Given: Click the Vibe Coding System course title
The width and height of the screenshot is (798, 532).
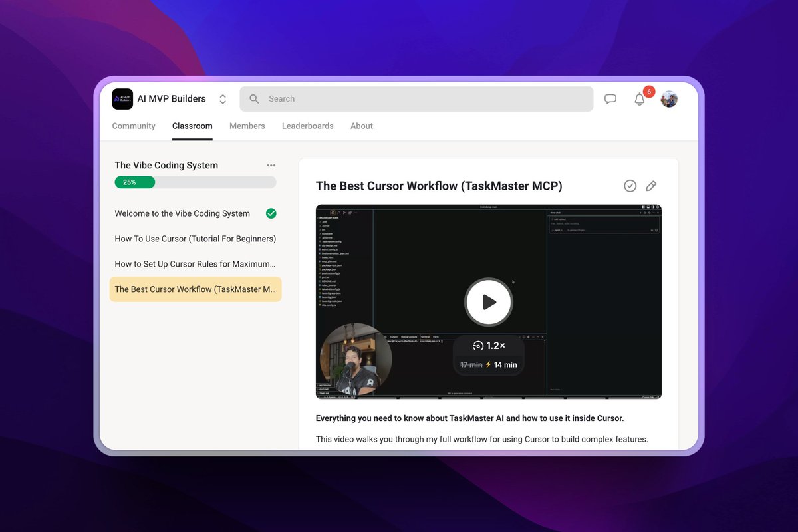Looking at the screenshot, I should tap(166, 165).
